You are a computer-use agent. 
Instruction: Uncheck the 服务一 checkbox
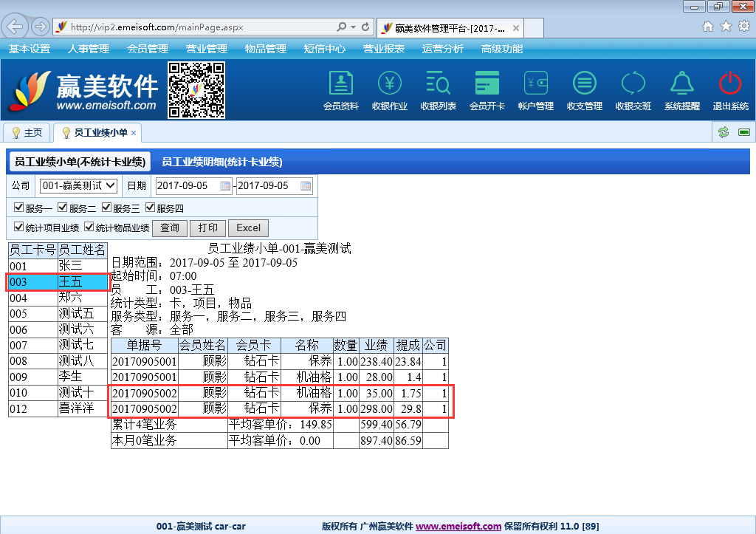[x=19, y=208]
